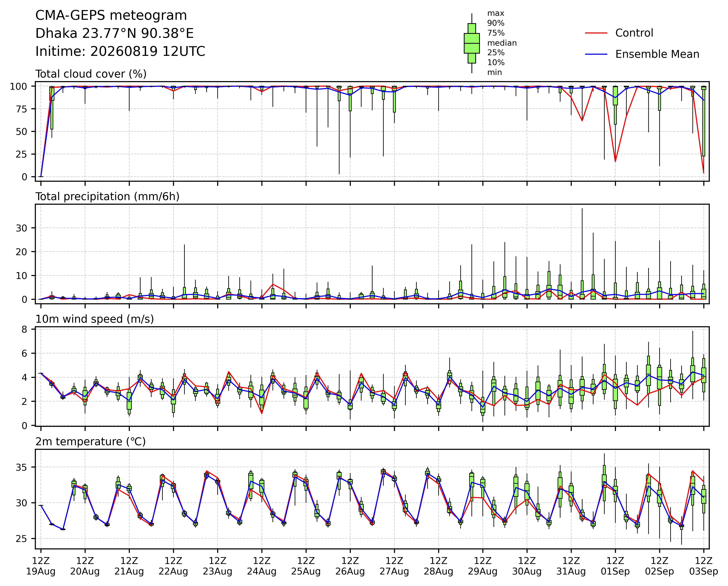Click the '12Z 25Aug' x-axis label

tap(306, 566)
